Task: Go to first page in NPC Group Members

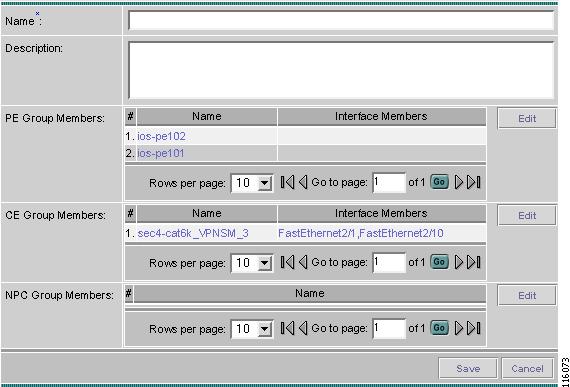Action: click(287, 328)
